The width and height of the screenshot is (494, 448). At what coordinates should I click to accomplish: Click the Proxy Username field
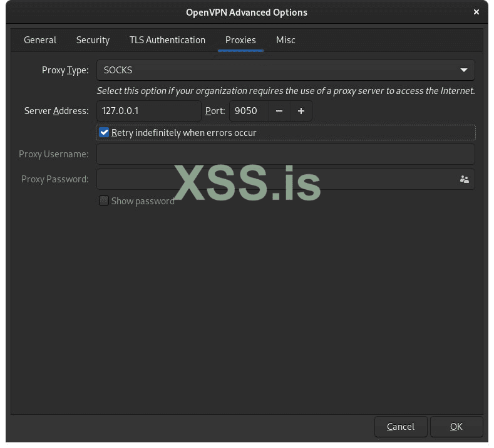(x=286, y=154)
